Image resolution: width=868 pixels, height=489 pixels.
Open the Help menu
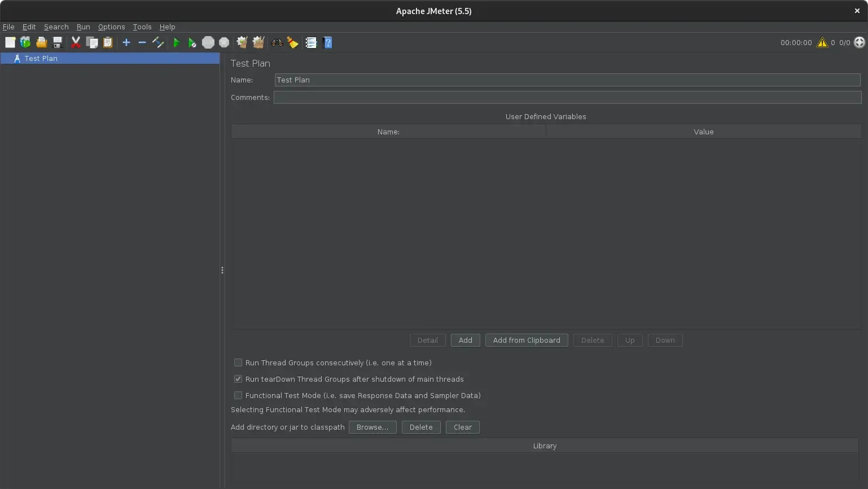[x=167, y=27]
